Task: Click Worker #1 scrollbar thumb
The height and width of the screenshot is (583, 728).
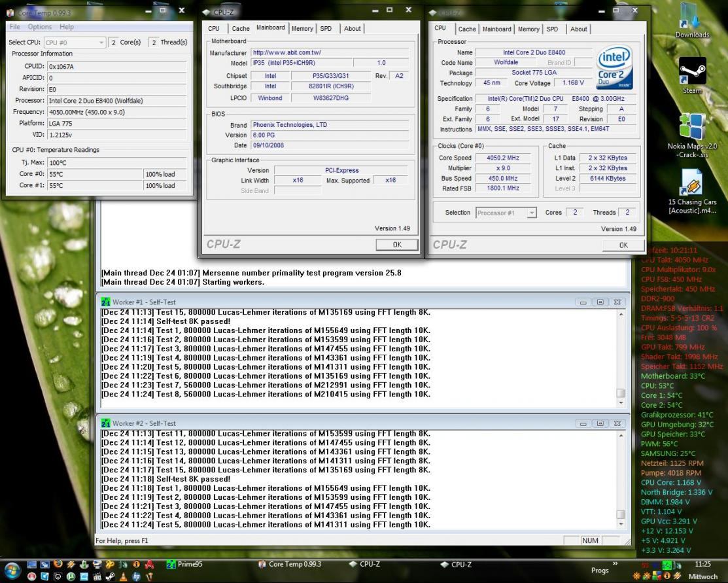Action: click(621, 393)
